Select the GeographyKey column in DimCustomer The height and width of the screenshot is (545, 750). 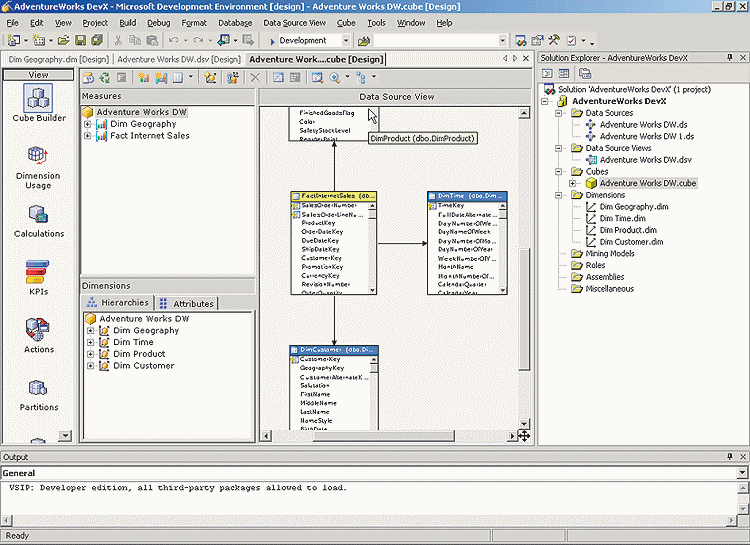point(321,368)
